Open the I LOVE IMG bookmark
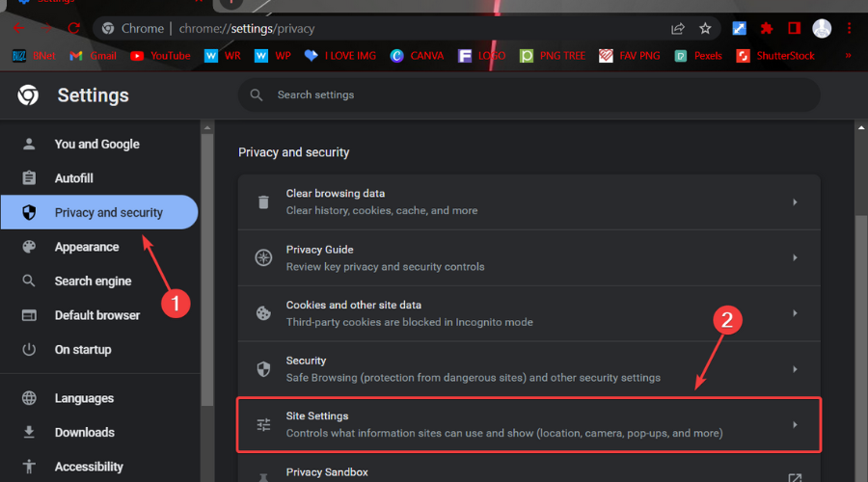The width and height of the screenshot is (868, 482). point(340,56)
